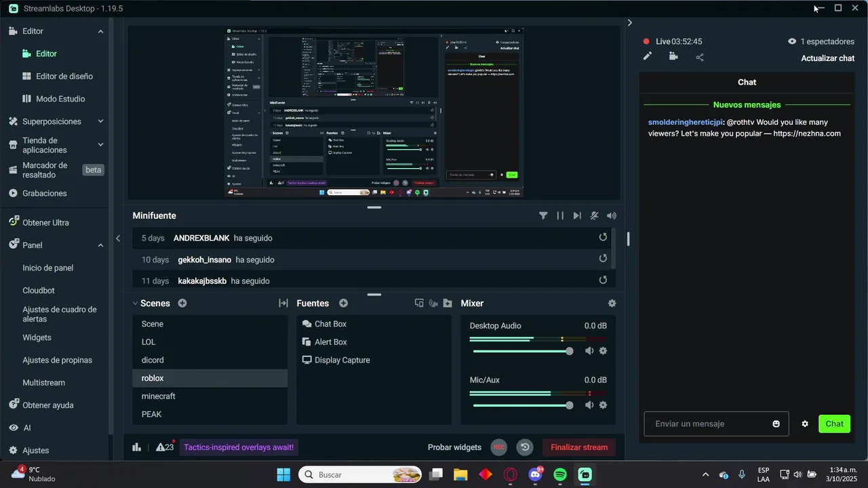Open performance stats bar chart icon
The image size is (868, 488).
pos(137,447)
